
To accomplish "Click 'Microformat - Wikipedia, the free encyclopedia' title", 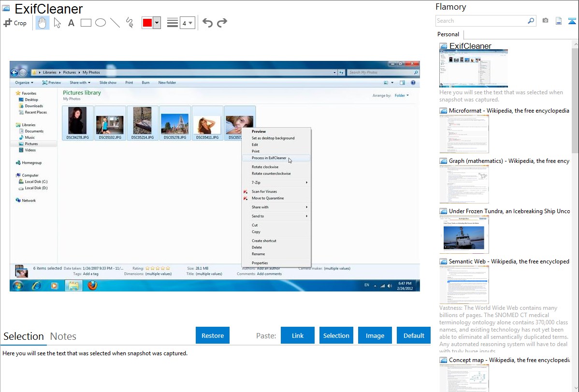I will click(x=509, y=111).
